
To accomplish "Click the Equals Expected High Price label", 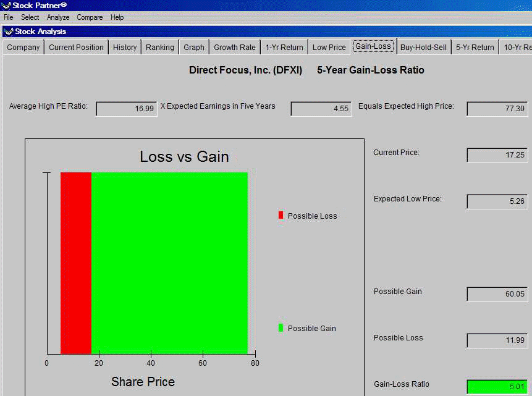I will [406, 106].
